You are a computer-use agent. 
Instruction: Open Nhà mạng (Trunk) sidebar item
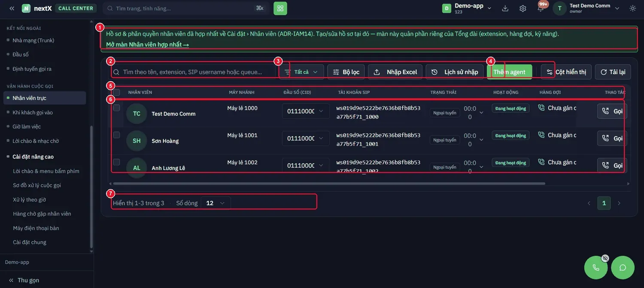tap(33, 40)
